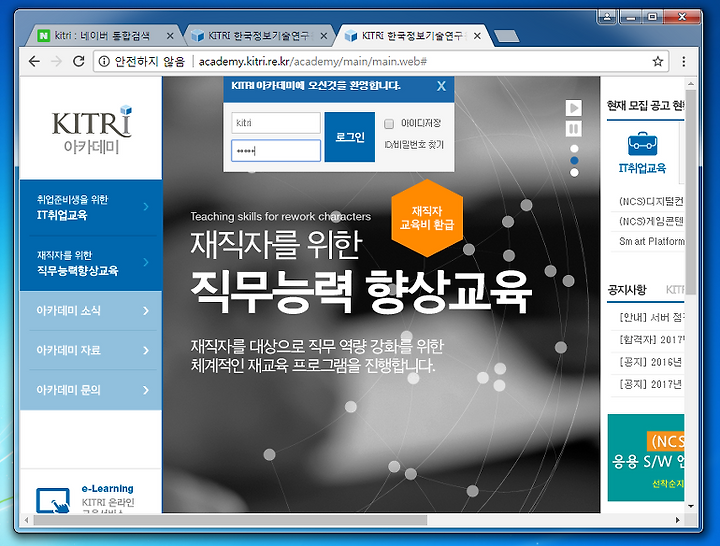
Task: Open the 아카데미 자료 menu
Action: pyautogui.click(x=91, y=350)
